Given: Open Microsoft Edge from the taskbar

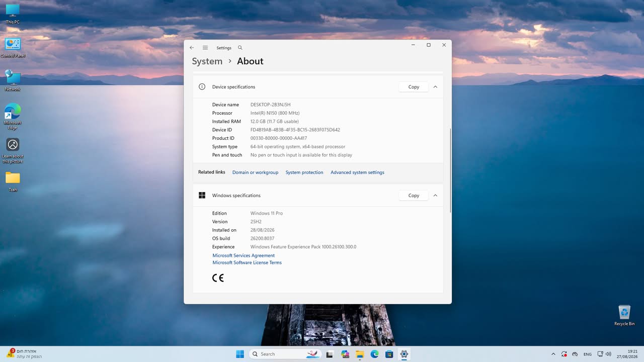Looking at the screenshot, I should [x=374, y=354].
